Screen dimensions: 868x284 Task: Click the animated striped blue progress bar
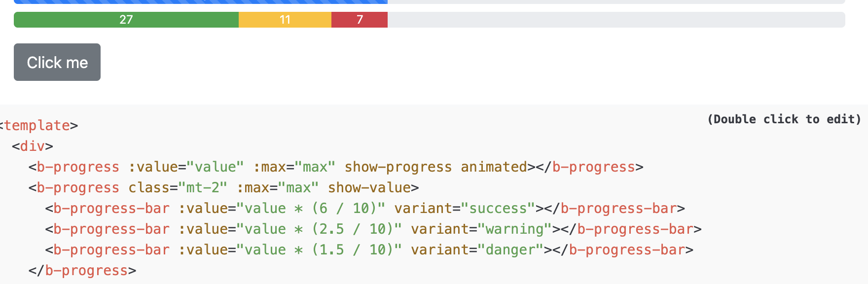click(x=197, y=2)
